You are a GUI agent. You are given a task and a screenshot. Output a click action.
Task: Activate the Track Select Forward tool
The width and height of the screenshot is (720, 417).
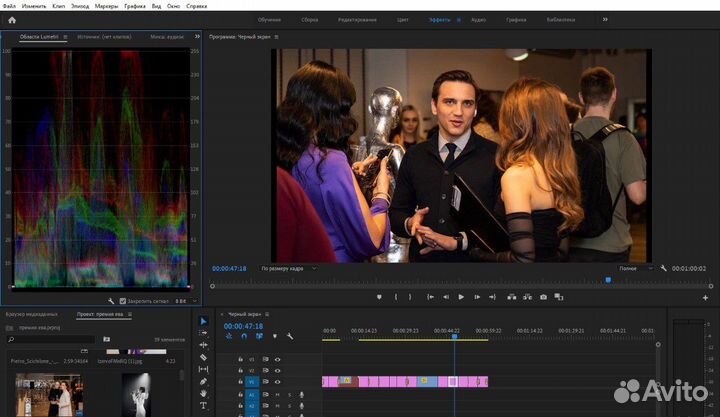coord(203,333)
